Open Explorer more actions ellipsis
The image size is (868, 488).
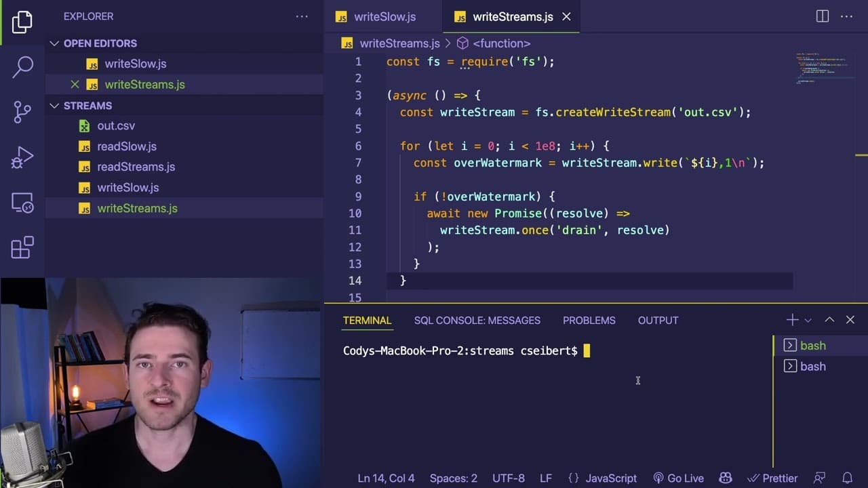[x=302, y=16]
